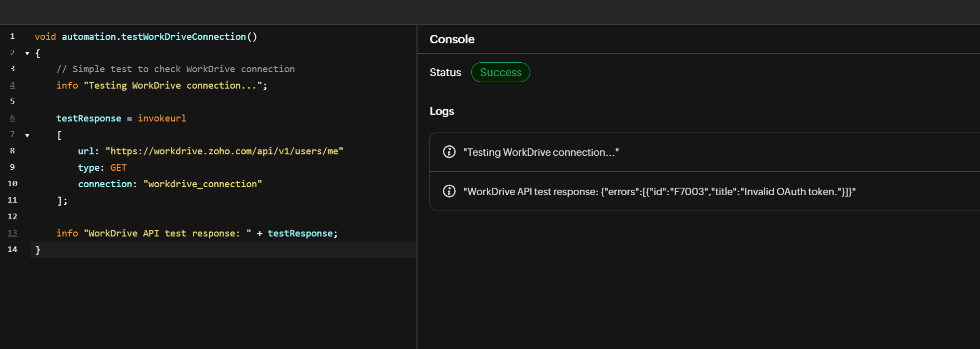Click info icon beside API test response log

click(x=449, y=191)
